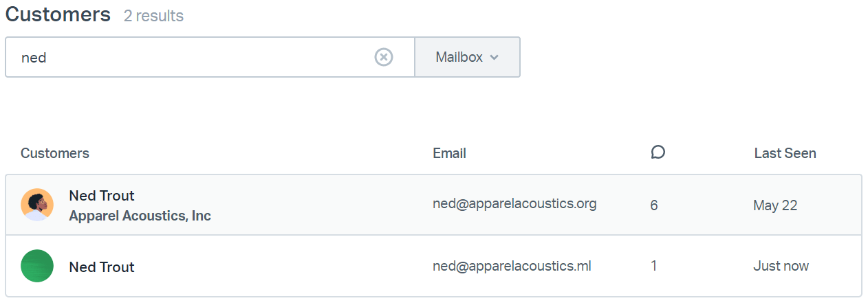868x305 pixels.
Task: Open the Ned Trout customer without company
Action: click(x=102, y=267)
